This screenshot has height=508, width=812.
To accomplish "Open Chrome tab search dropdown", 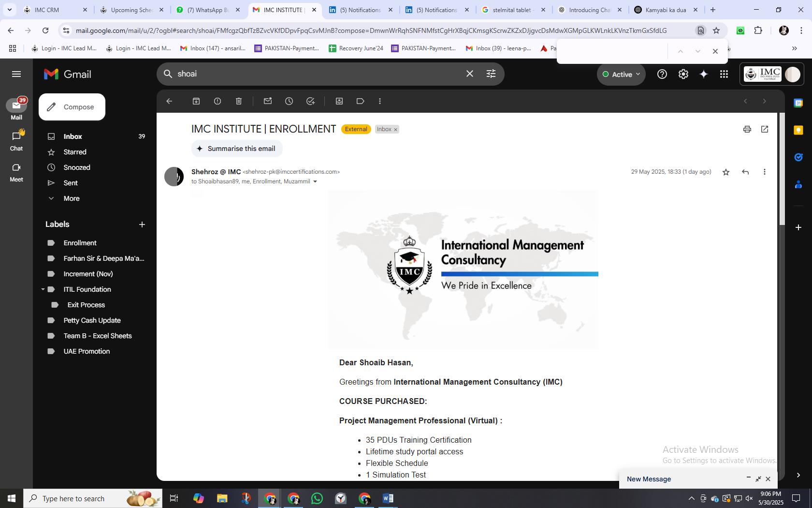I will click(x=9, y=10).
